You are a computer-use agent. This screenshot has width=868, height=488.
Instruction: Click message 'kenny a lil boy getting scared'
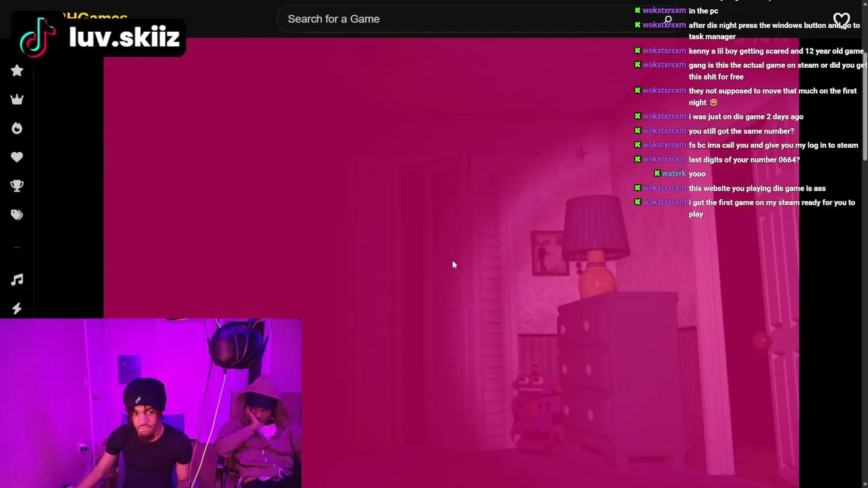(x=776, y=51)
